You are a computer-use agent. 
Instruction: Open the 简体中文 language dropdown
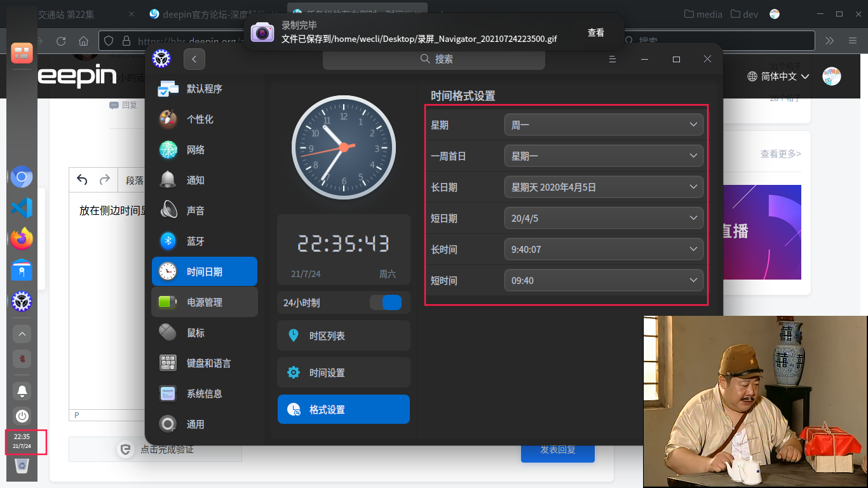coord(778,76)
